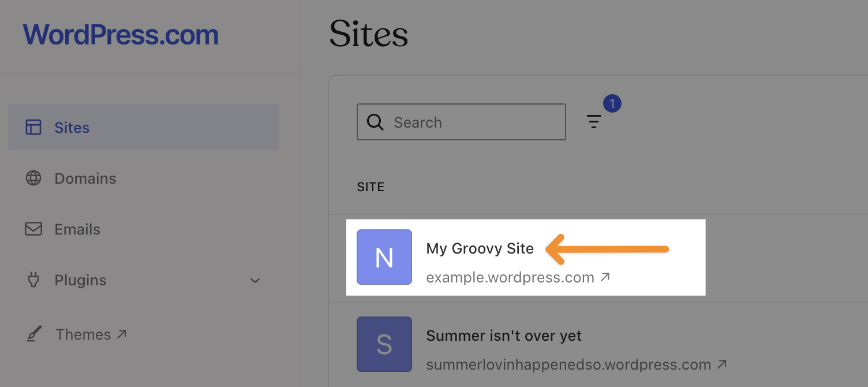Open the filter options icon

594,121
